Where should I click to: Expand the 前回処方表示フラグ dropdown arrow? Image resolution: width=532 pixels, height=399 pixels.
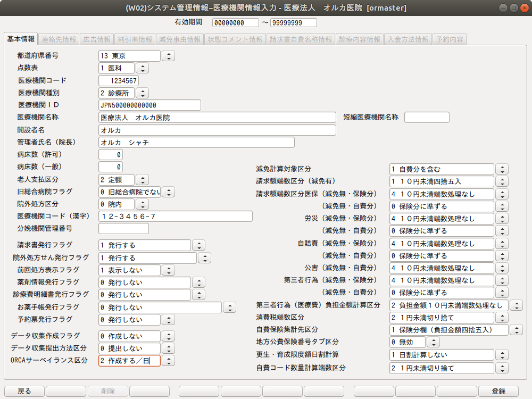(x=169, y=270)
